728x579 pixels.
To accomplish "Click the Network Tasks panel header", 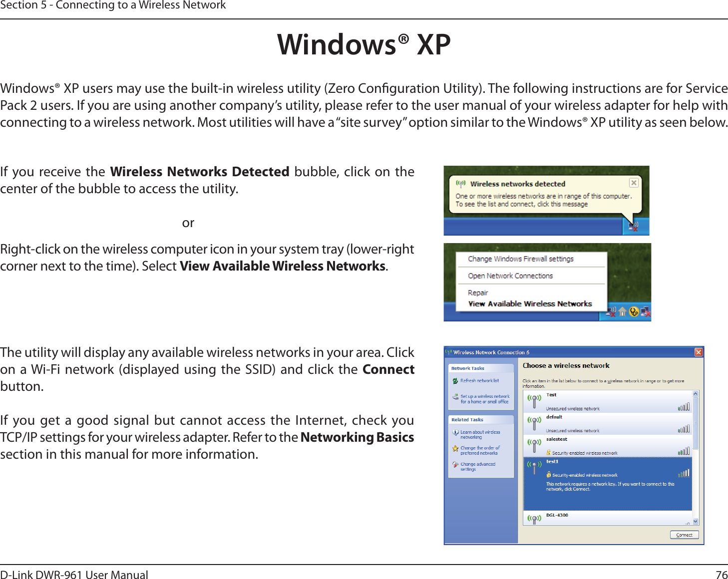I will point(481,368).
